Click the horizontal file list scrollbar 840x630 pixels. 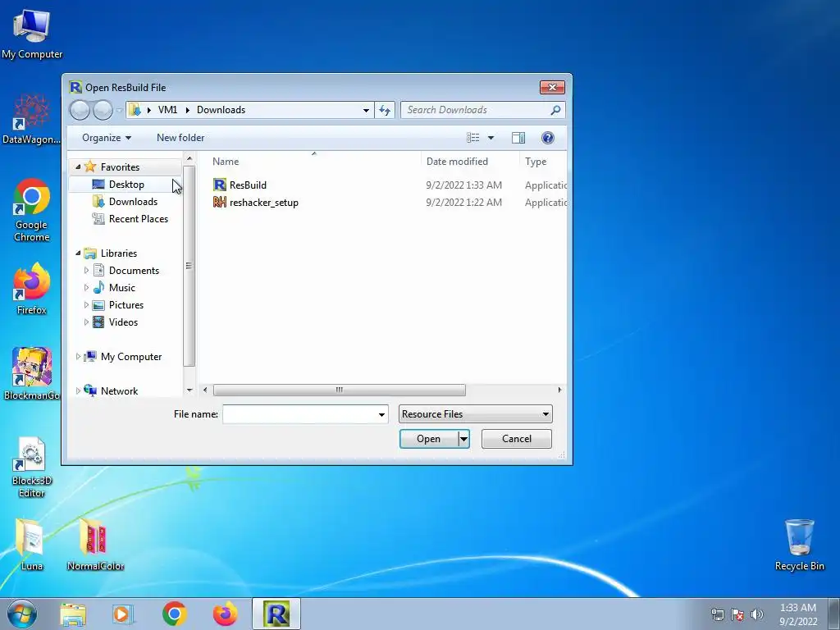coord(339,390)
